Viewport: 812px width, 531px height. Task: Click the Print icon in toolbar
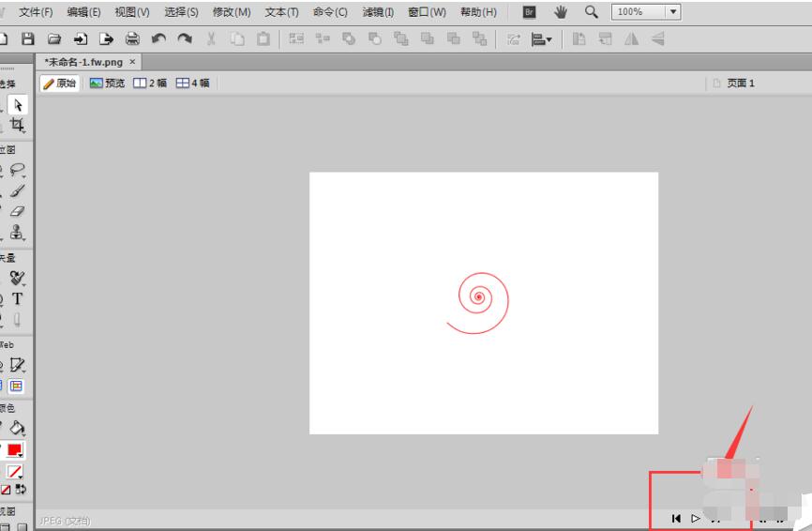pyautogui.click(x=132, y=38)
